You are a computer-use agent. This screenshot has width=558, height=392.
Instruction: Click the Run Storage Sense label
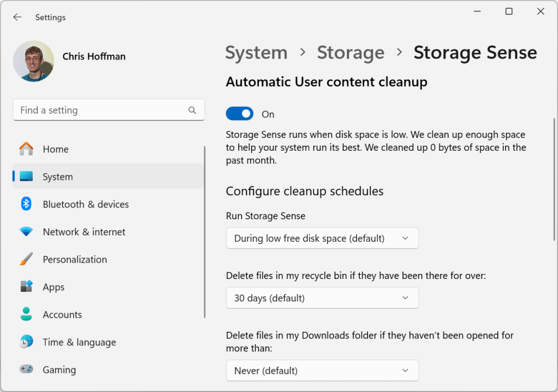[x=265, y=216]
